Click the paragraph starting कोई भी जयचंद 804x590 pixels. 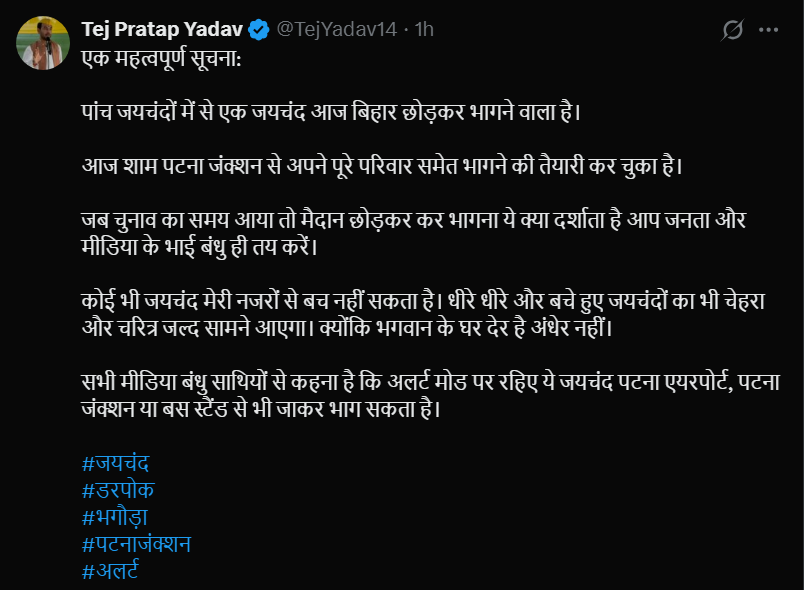400,292
